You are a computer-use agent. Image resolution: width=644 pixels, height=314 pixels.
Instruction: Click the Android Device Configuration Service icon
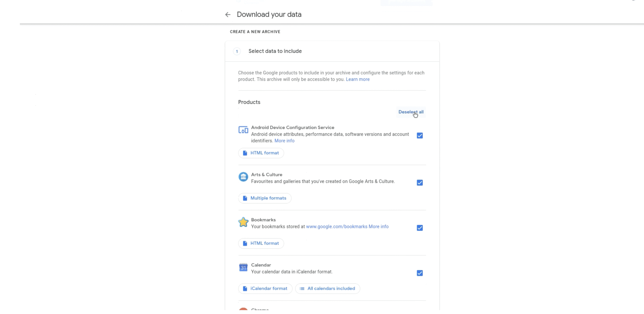click(243, 130)
